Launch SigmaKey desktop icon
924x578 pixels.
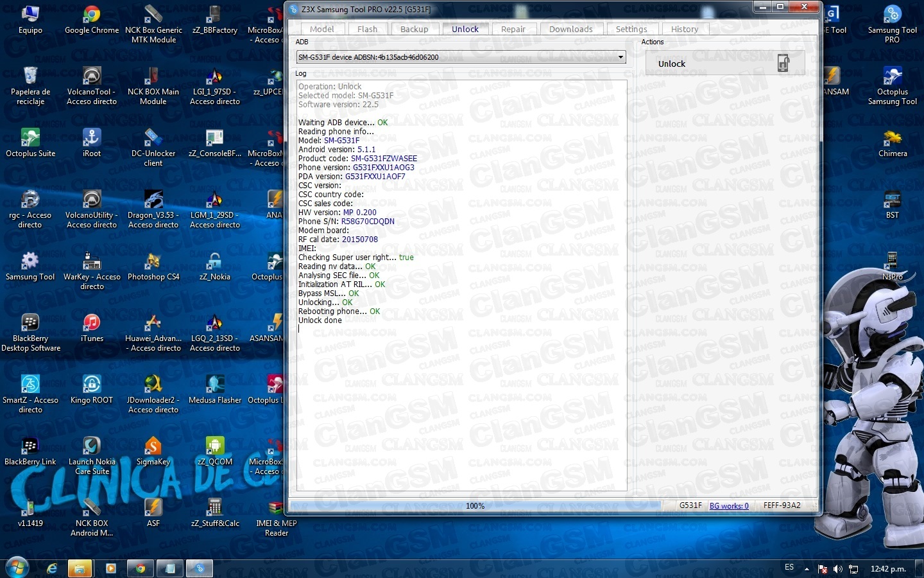point(153,451)
